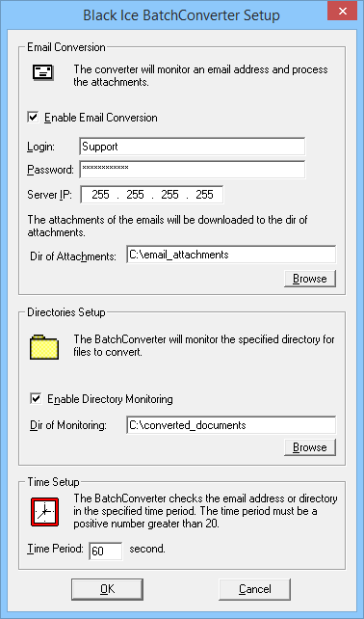
Task: Toggle the Enable Email Conversion checkbox
Action: pos(35,118)
